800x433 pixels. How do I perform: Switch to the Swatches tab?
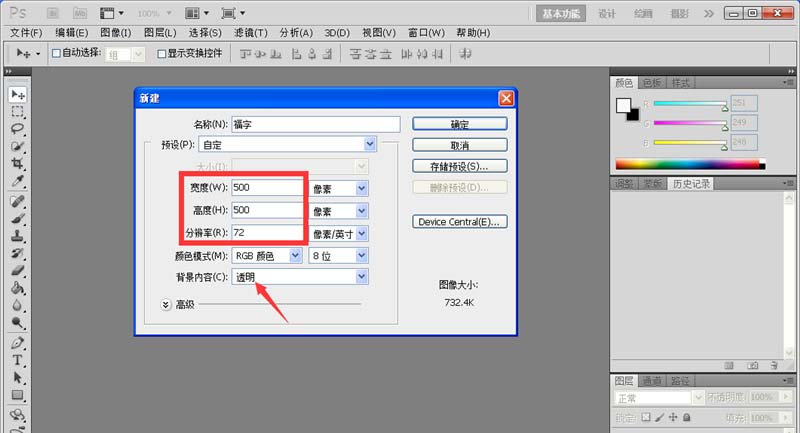(x=652, y=83)
